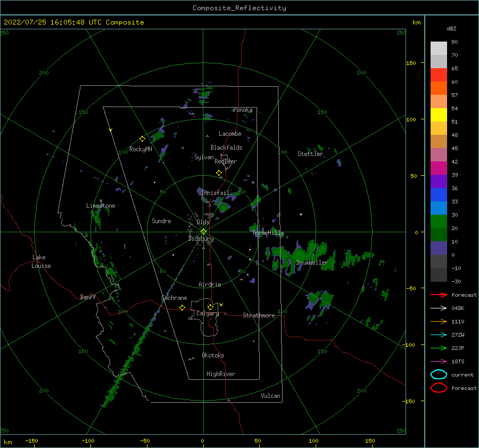Click the bright red swatch below 65
The width and height of the screenshot is (479, 448).
(439, 75)
